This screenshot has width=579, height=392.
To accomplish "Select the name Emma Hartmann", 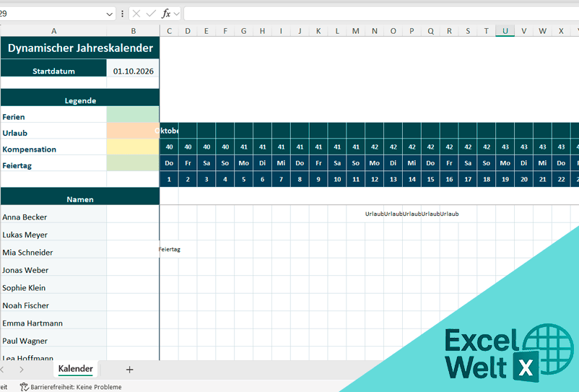I will pyautogui.click(x=32, y=323).
